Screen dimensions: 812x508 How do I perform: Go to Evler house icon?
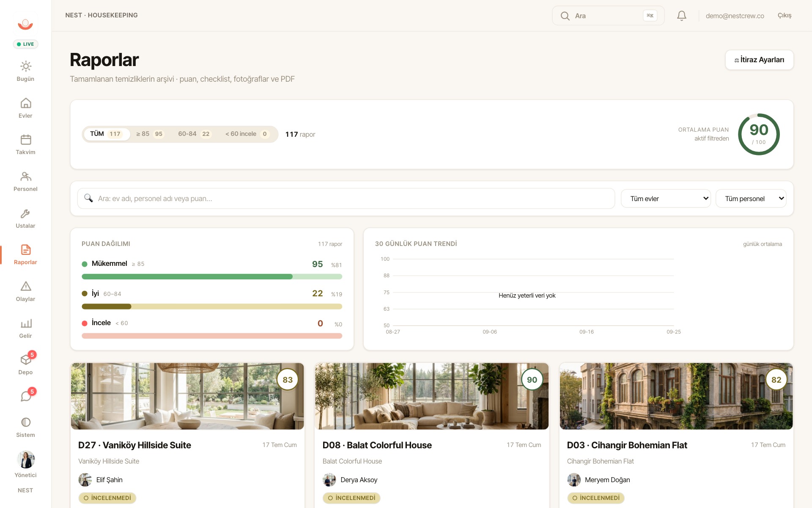point(26,103)
